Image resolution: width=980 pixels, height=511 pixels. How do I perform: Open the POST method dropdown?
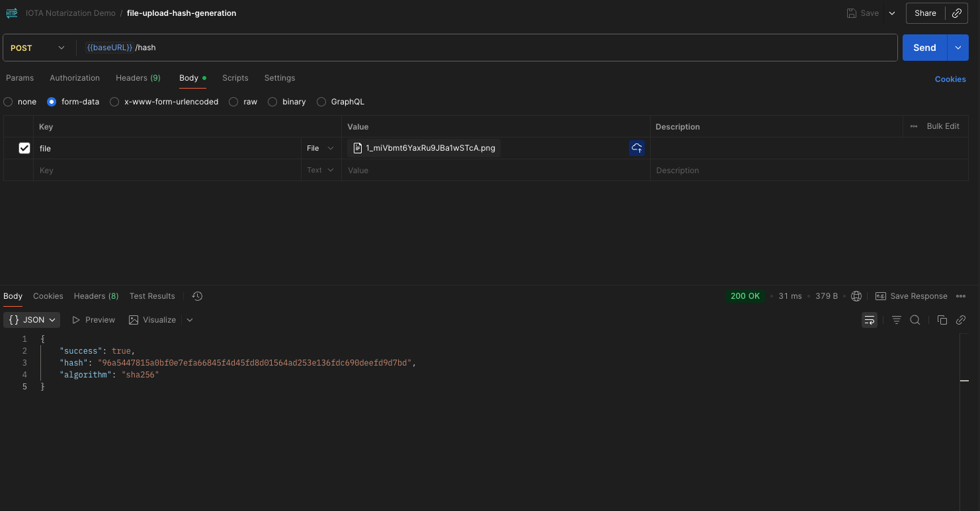[38, 48]
